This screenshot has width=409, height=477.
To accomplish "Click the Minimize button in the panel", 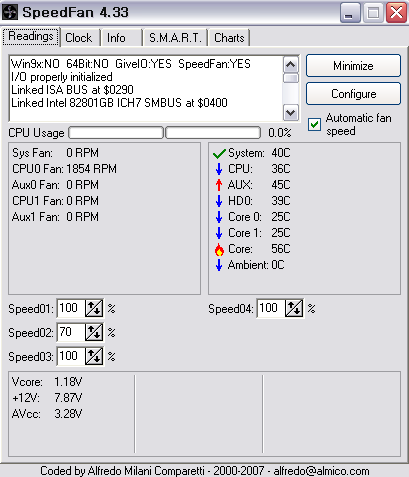I will [353, 66].
